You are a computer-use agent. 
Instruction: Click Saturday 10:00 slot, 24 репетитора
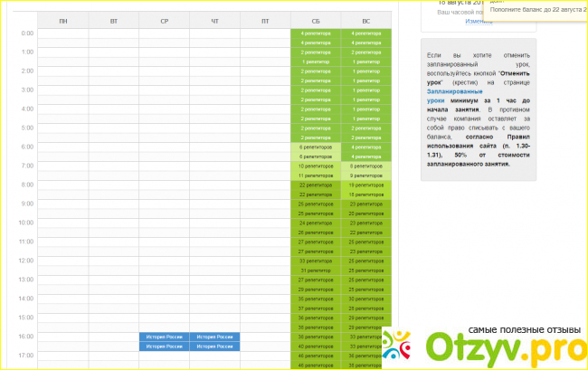[316, 223]
